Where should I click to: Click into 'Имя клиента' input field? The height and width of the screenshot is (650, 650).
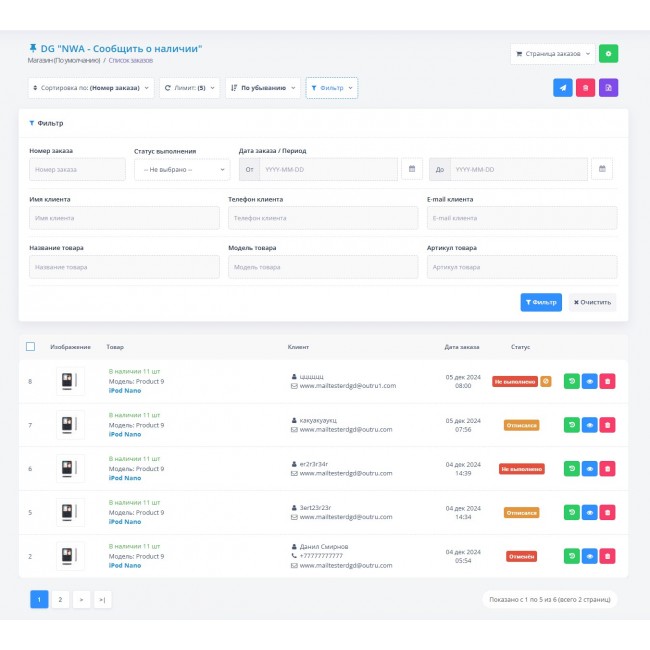(x=124, y=218)
